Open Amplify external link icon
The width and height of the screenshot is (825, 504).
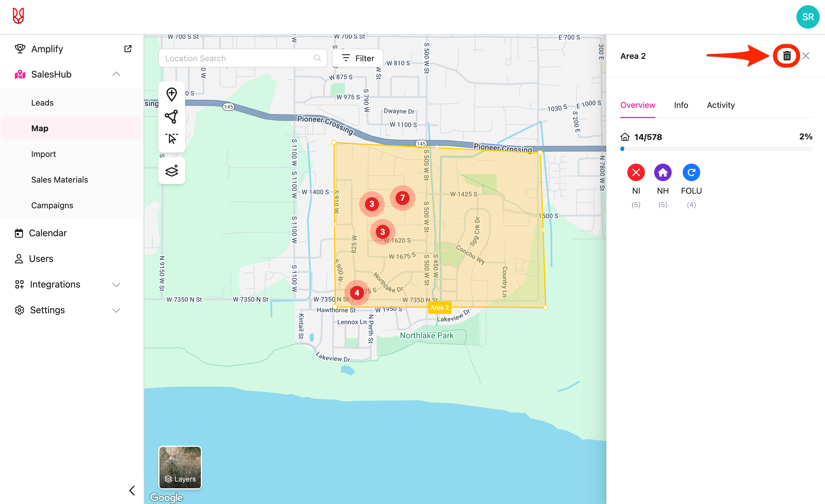point(128,49)
